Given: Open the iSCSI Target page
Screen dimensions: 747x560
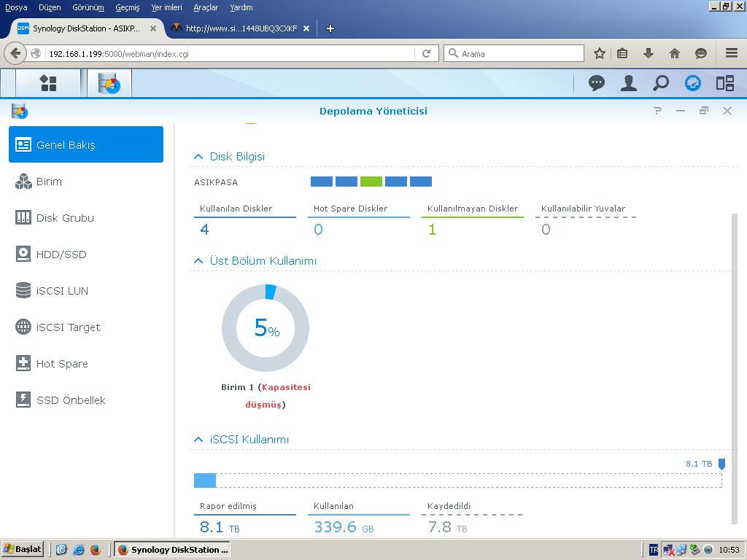Looking at the screenshot, I should point(68,327).
